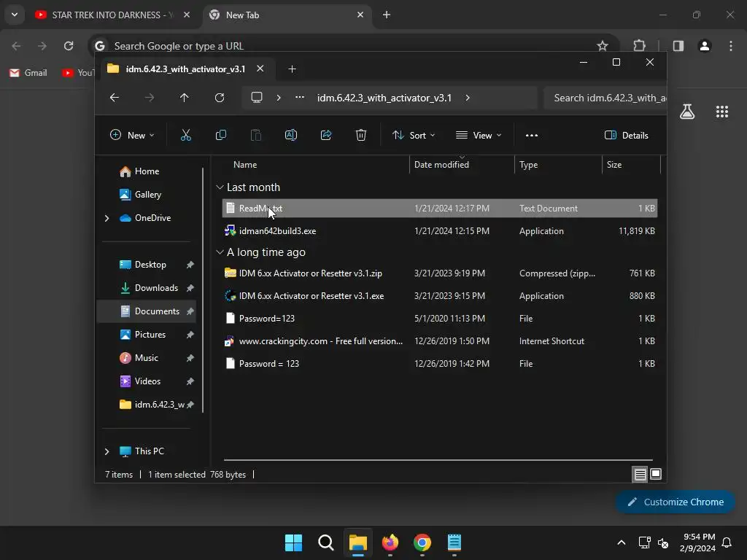Open the New item dropdown

click(x=132, y=135)
